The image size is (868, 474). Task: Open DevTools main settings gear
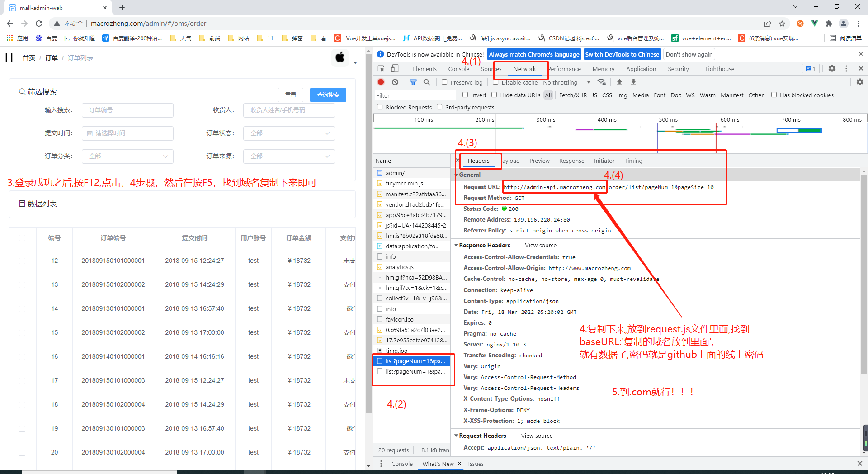point(832,68)
